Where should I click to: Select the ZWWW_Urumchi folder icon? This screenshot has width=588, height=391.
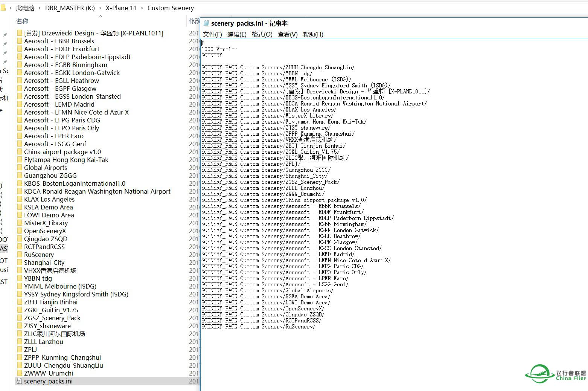[x=20, y=373]
